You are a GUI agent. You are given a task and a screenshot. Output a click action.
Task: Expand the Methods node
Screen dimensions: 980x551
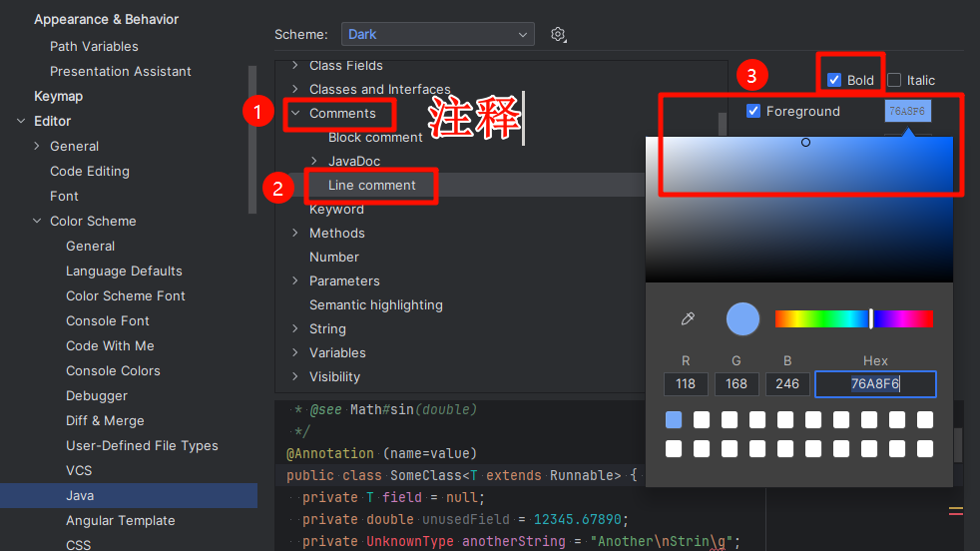coord(295,233)
